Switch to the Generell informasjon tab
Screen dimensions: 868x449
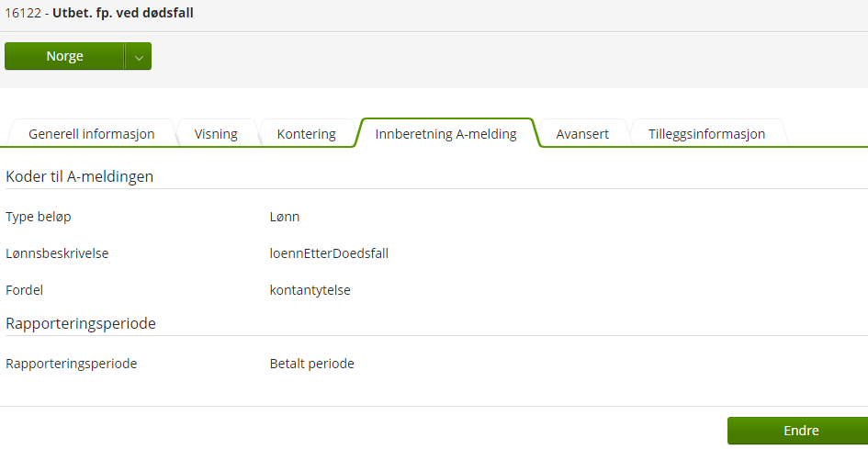tap(91, 134)
